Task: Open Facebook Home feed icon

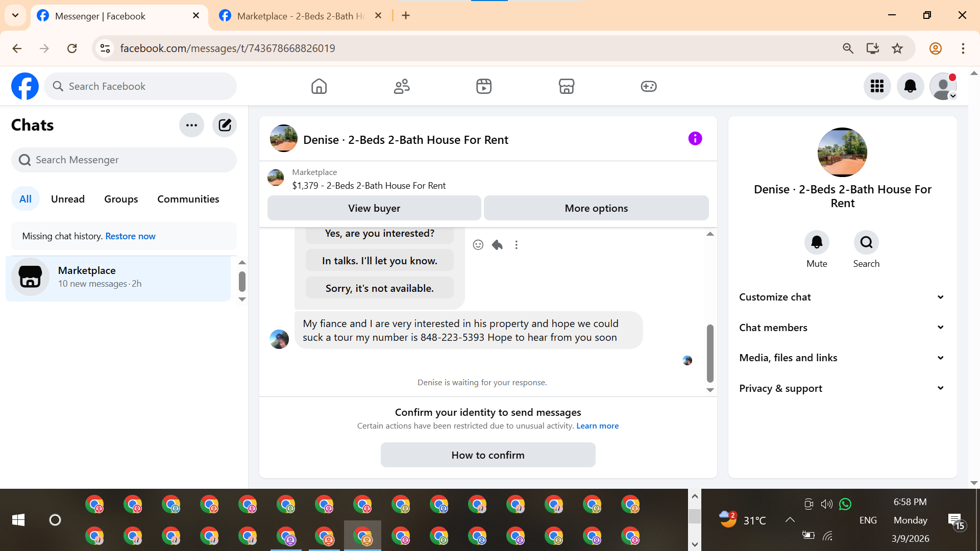Action: [x=319, y=86]
